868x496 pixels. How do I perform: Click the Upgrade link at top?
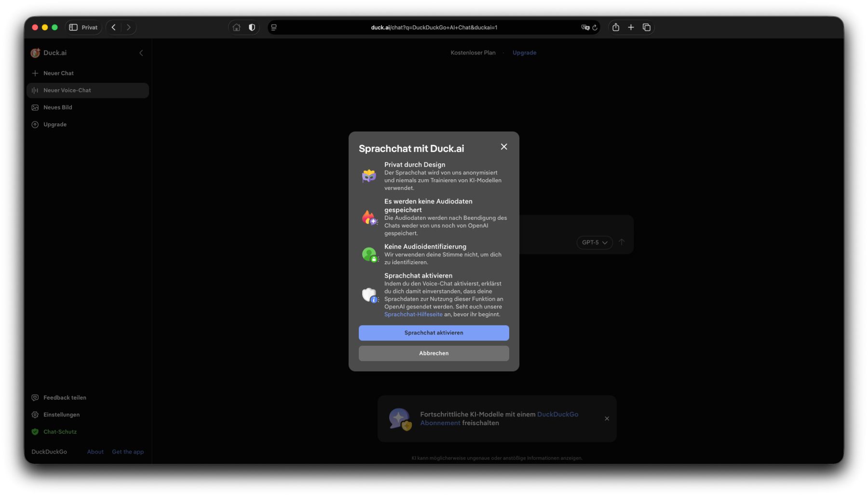point(524,53)
